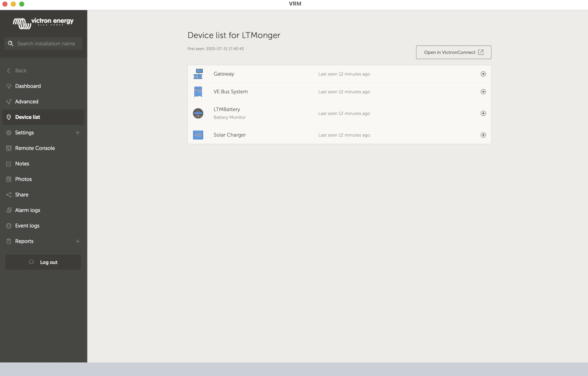Focus the Search installation name field

(x=43, y=44)
